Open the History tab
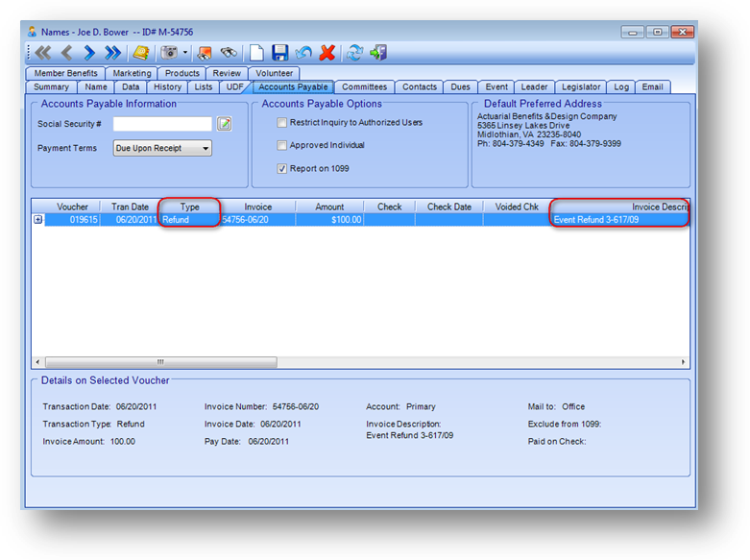The width and height of the screenshot is (750, 560). (167, 87)
